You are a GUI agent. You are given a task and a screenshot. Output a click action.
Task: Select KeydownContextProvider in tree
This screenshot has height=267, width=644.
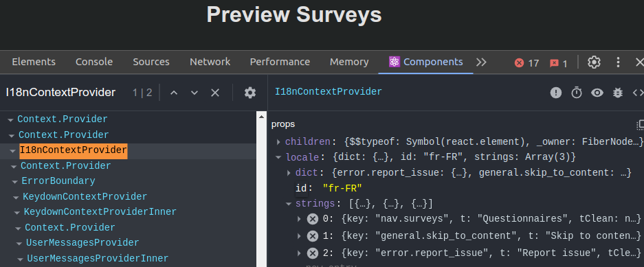point(85,197)
